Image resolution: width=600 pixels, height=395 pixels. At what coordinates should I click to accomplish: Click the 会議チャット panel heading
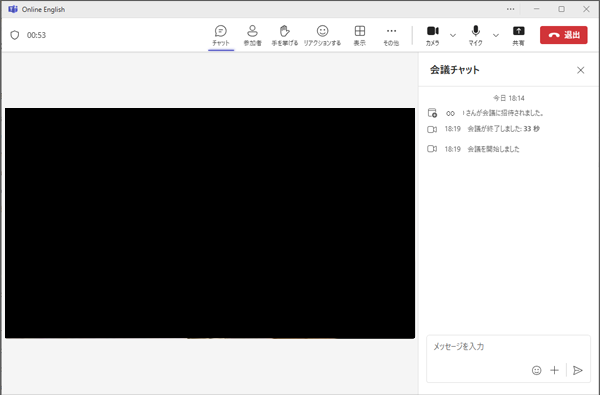tap(455, 70)
